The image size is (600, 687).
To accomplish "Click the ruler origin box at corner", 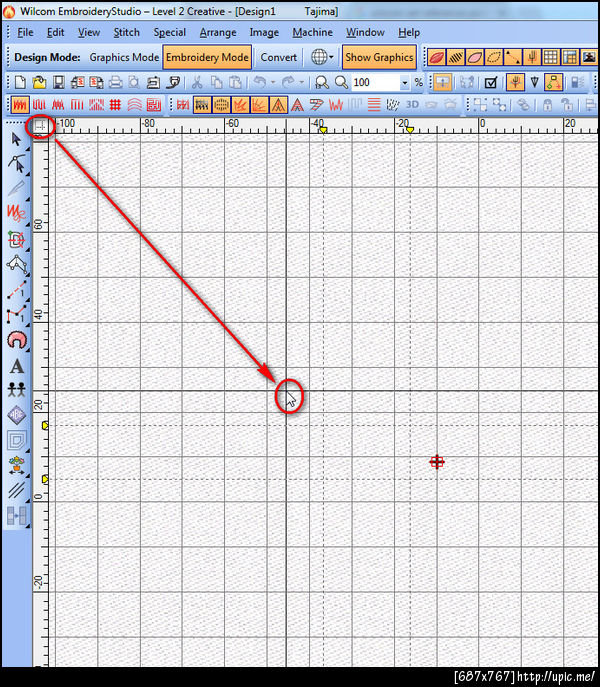I will [x=40, y=126].
